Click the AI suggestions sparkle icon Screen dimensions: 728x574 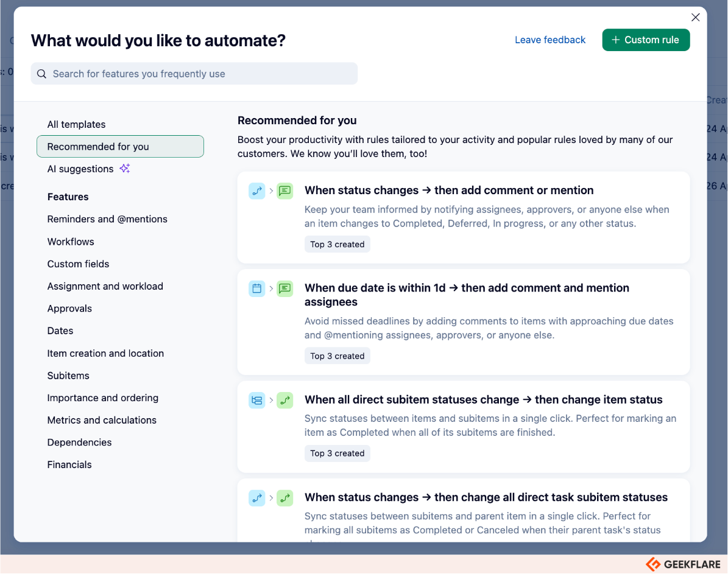pyautogui.click(x=125, y=169)
